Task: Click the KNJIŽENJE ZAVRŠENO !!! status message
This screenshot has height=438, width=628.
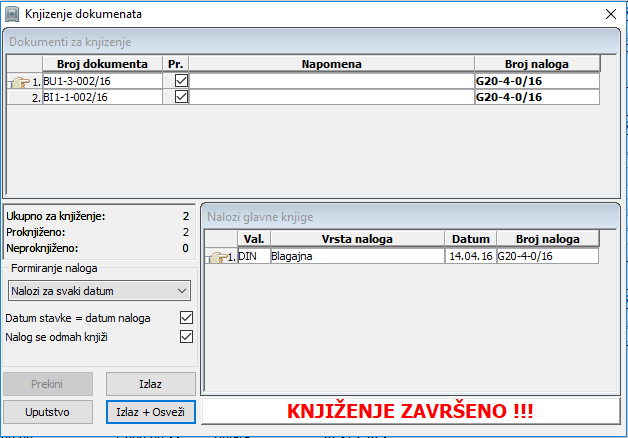Action: (410, 411)
